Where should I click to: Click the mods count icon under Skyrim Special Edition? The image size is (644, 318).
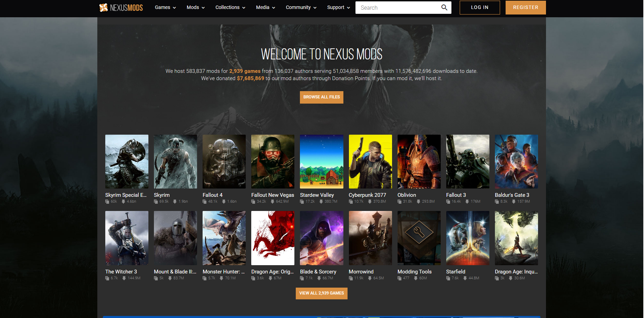coord(107,202)
